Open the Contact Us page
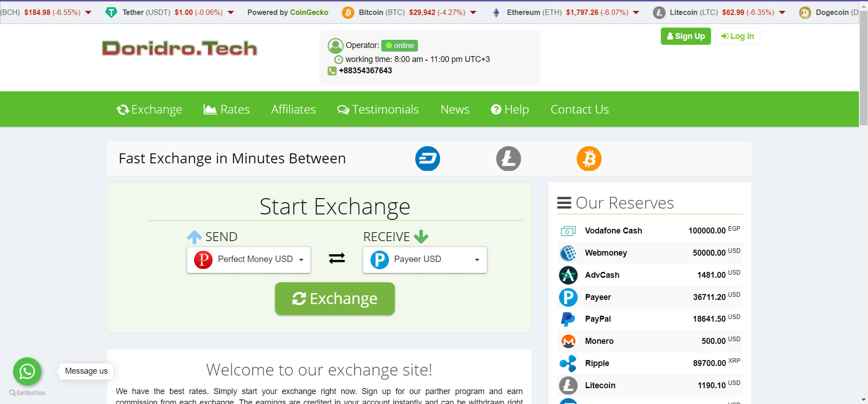 (580, 109)
